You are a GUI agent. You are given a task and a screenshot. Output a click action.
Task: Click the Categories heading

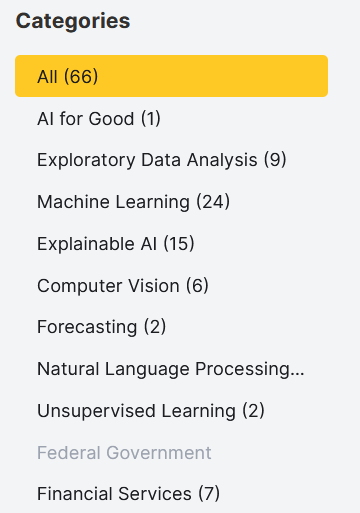(73, 21)
